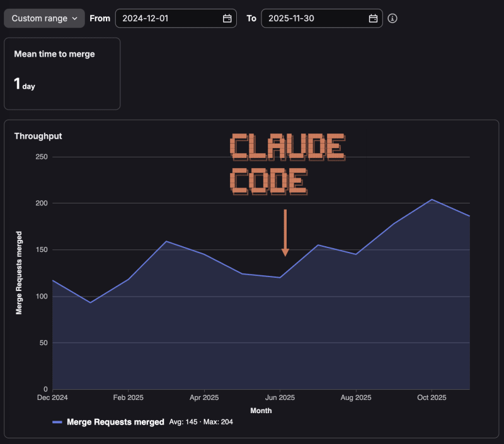Click the Jun 2025 data point on line

(280, 278)
